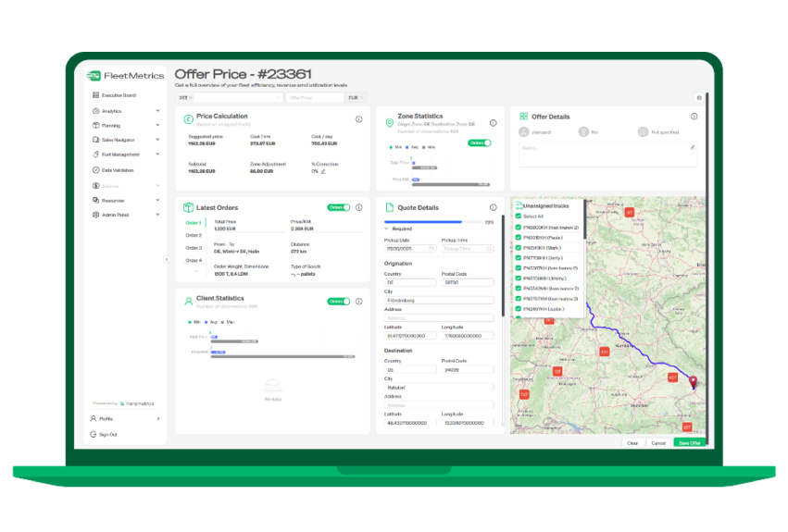Open info icon in Price Calculation card
This screenshot has height=532, width=788.
359,119
